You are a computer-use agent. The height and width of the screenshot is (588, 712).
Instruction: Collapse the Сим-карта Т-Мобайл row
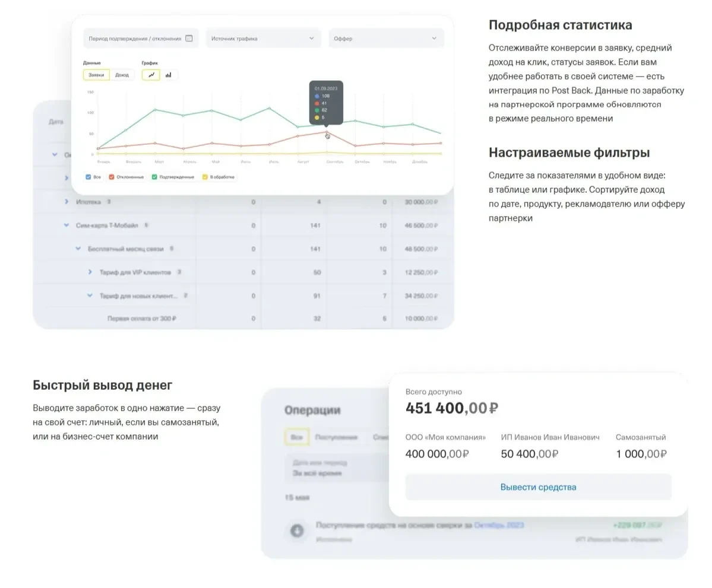(67, 225)
